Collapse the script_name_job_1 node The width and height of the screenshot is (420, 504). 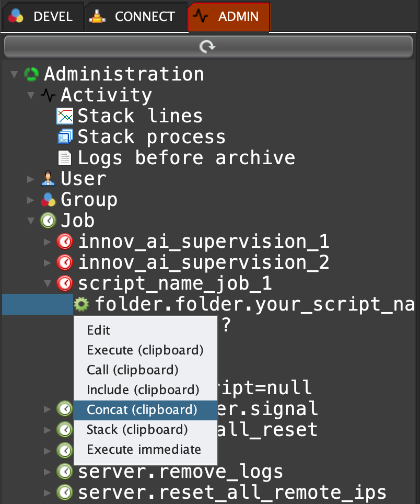click(48, 283)
